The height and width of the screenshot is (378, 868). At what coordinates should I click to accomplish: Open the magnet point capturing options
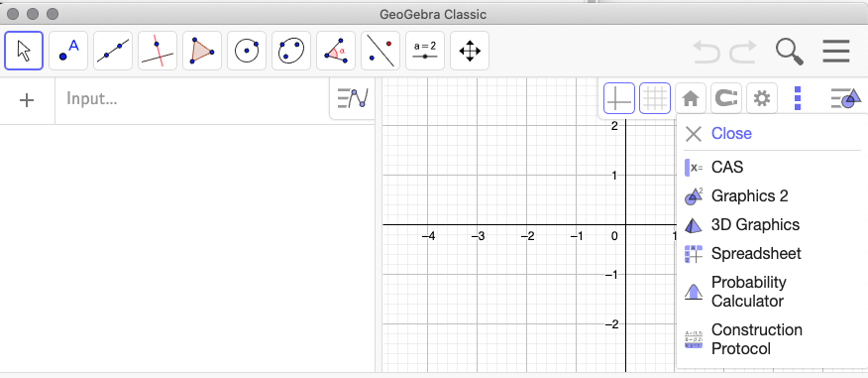pos(725,98)
